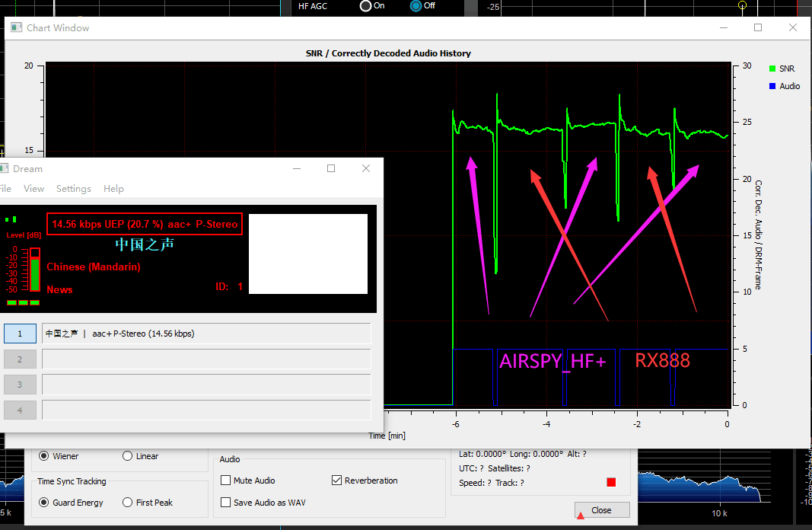Select service button 1
The image size is (812, 530).
pyautogui.click(x=20, y=334)
